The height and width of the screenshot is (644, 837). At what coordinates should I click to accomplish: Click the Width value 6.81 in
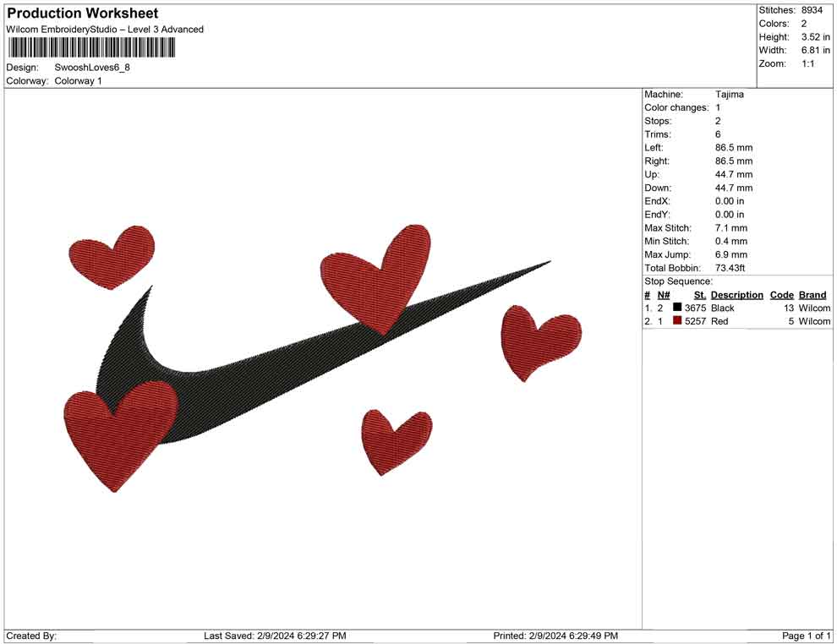click(816, 50)
